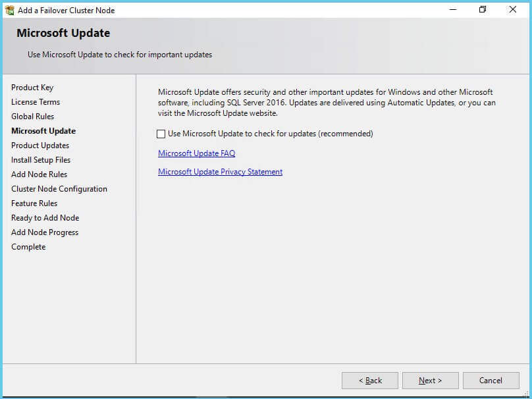Proceed with the Next button
Image resolution: width=532 pixels, height=399 pixels.
click(430, 381)
